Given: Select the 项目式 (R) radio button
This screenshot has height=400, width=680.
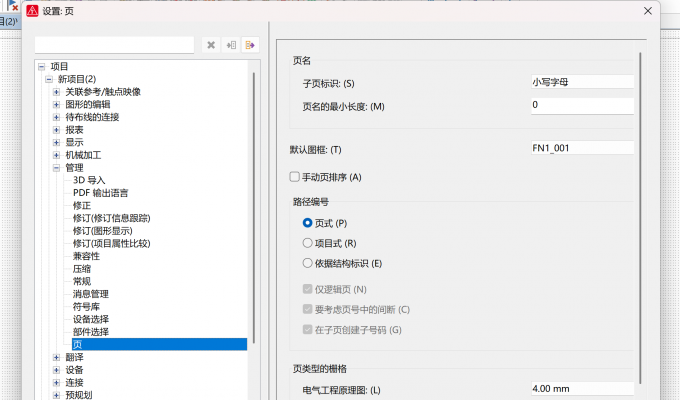Looking at the screenshot, I should tap(307, 243).
